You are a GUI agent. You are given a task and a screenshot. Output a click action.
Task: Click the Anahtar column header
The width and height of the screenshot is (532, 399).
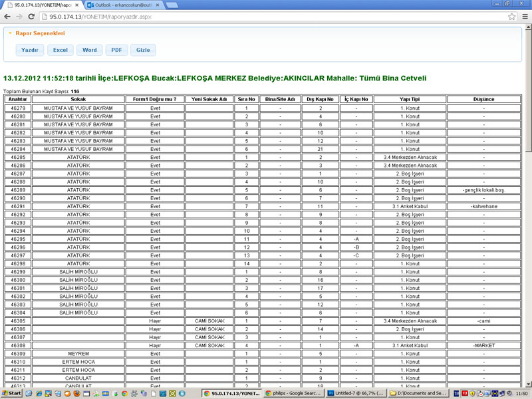pos(18,99)
